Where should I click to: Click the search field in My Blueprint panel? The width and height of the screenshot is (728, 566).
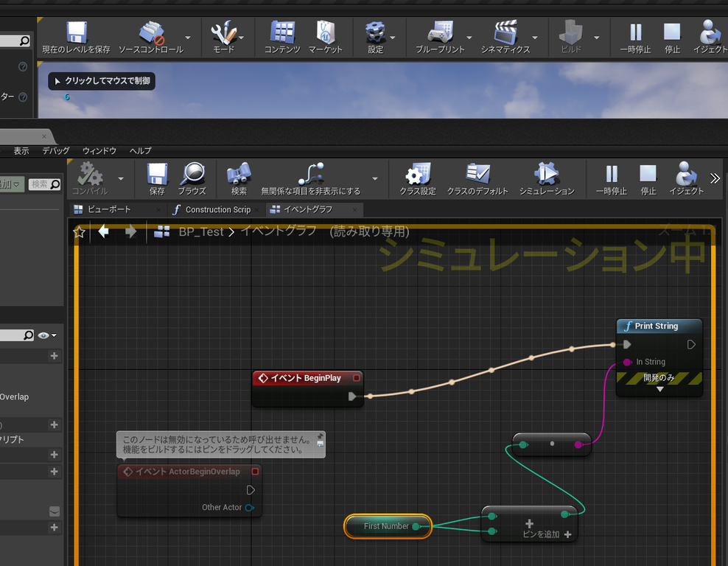[x=17, y=335]
